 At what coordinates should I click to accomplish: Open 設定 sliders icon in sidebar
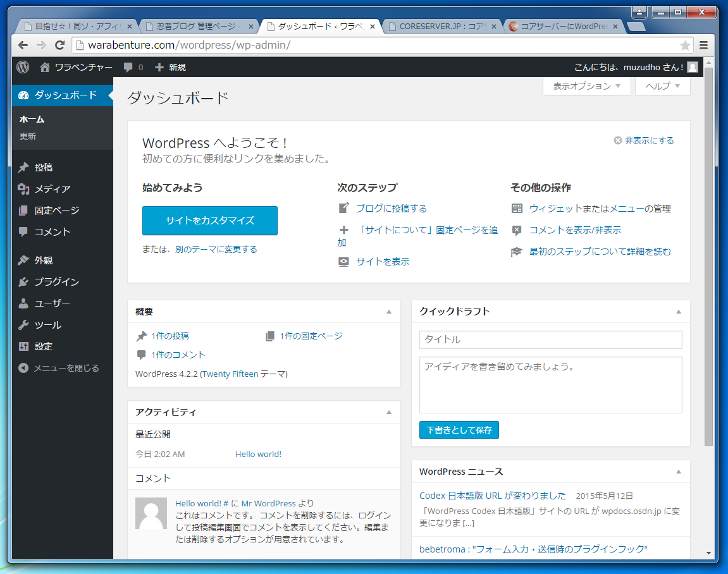tap(23, 346)
